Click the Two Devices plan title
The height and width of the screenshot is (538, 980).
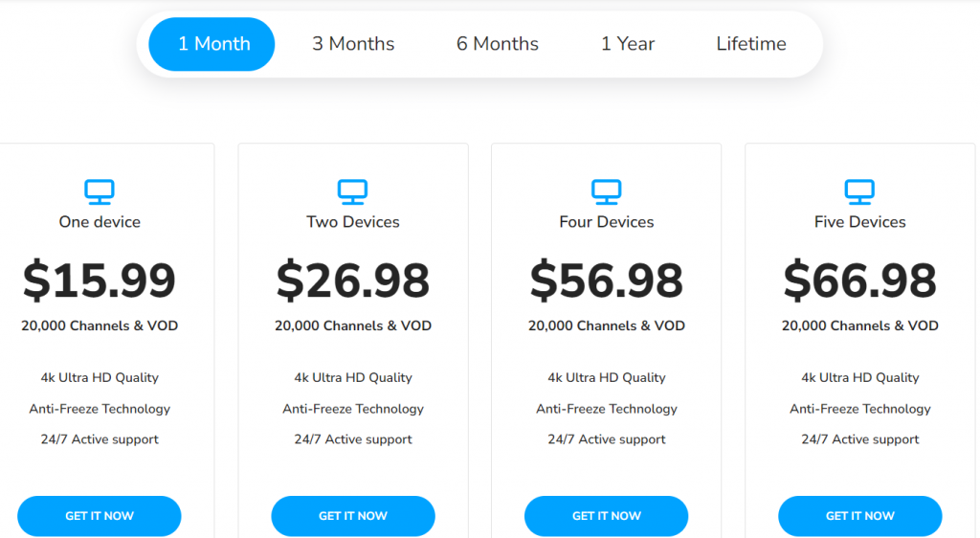click(353, 222)
